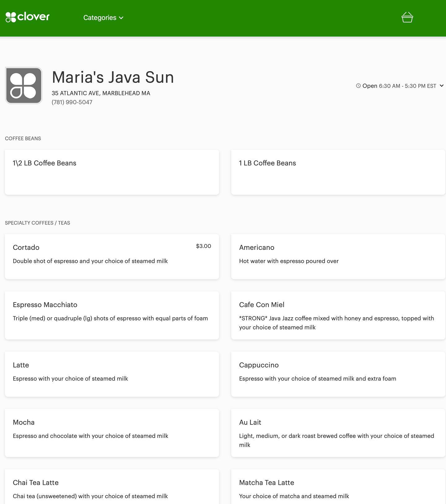Select the Au Lait menu item

pos(338,433)
